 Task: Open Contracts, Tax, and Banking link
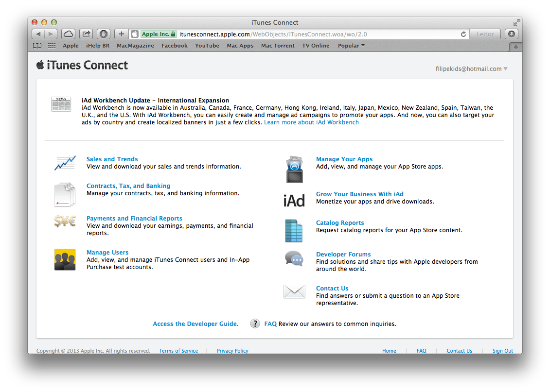(128, 186)
